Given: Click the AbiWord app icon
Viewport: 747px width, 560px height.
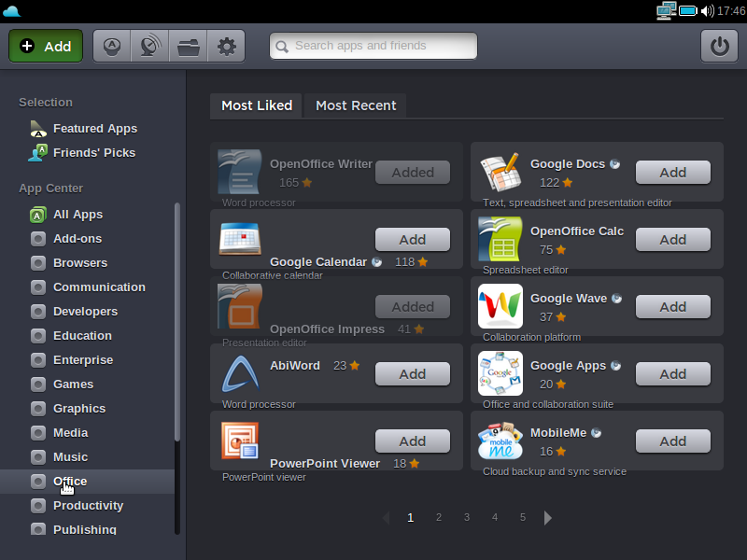Looking at the screenshot, I should point(239,373).
